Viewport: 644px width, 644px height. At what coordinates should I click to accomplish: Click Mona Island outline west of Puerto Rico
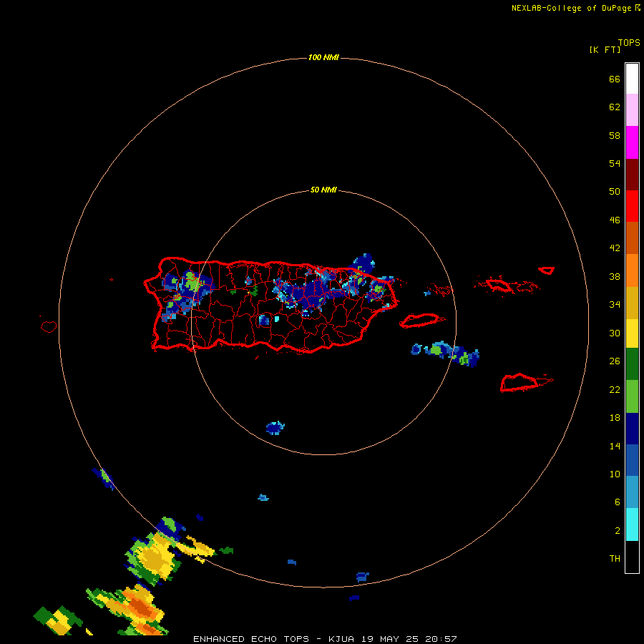click(49, 326)
